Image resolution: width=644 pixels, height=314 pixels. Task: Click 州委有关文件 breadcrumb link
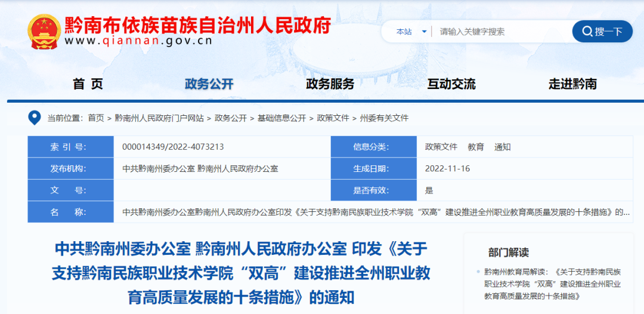pos(384,118)
